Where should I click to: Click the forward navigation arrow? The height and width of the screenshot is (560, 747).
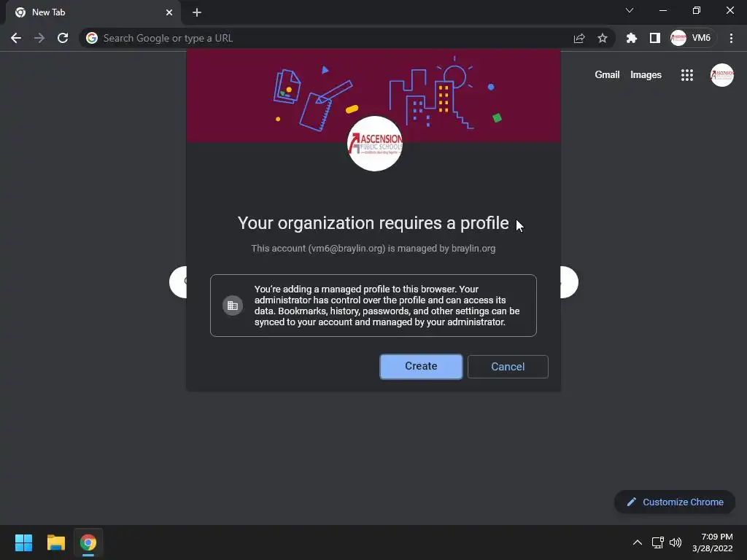click(39, 38)
